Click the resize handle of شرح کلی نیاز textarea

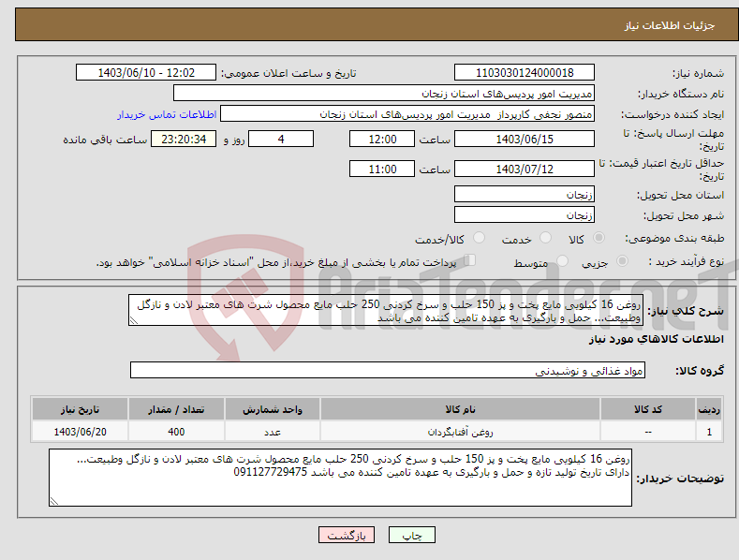point(134,320)
